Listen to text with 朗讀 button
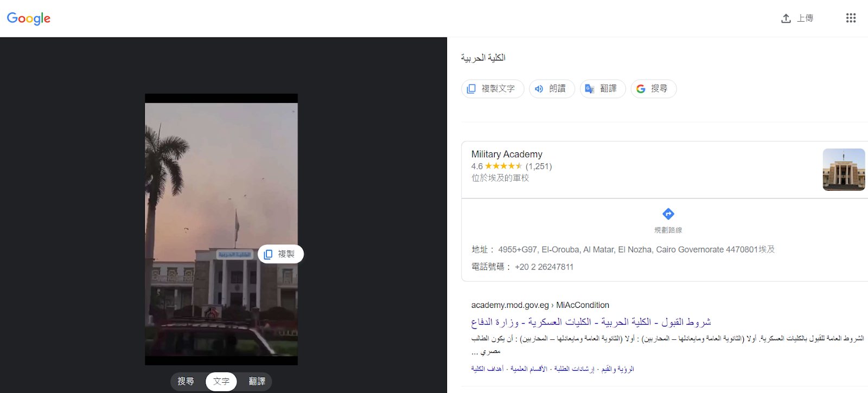The width and height of the screenshot is (868, 393). [552, 88]
